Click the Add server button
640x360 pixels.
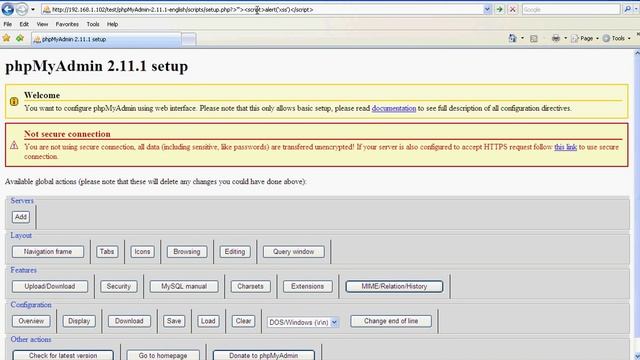point(21,217)
